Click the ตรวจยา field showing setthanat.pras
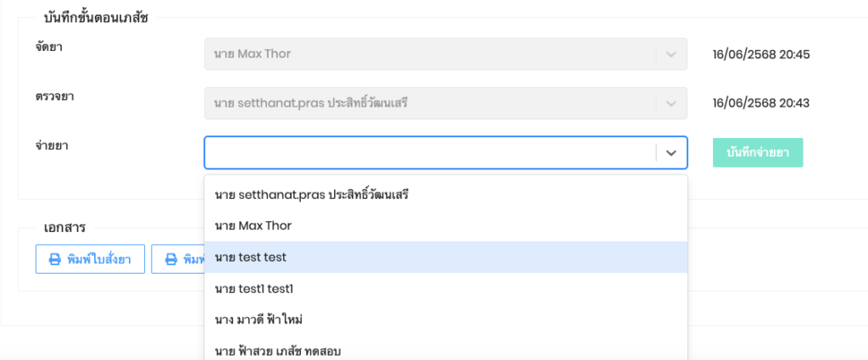Screen dimensions: 868x360 tap(430, 103)
